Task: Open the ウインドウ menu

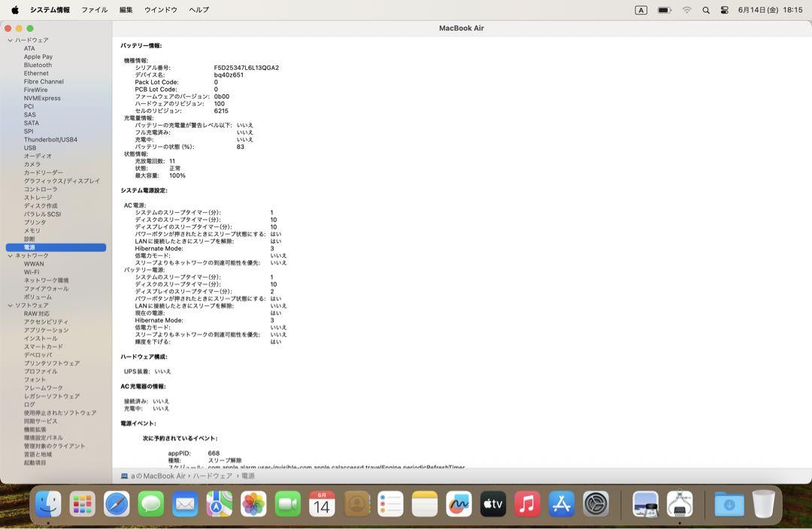Action: [x=161, y=10]
